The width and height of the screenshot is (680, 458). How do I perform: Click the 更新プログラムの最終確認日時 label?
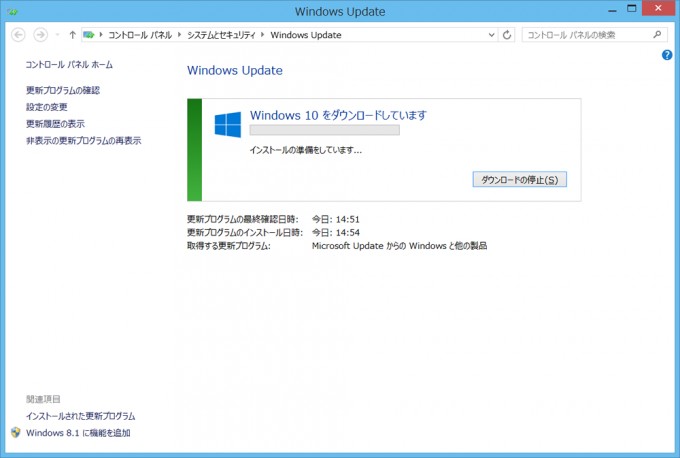243,219
